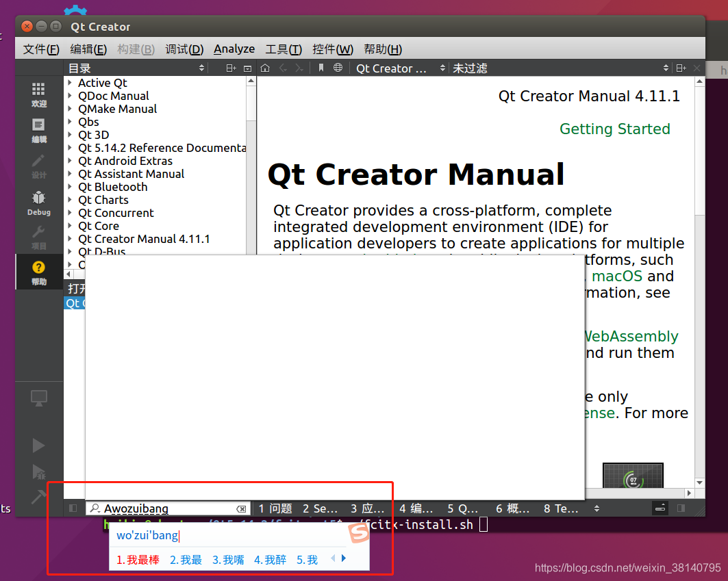Expand the Qt 3D node

pos(70,135)
